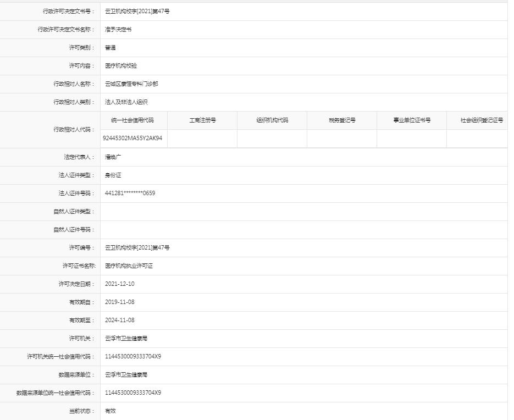Select the label 行政相对人类别
Screen dimensions: 514x420
74,102
